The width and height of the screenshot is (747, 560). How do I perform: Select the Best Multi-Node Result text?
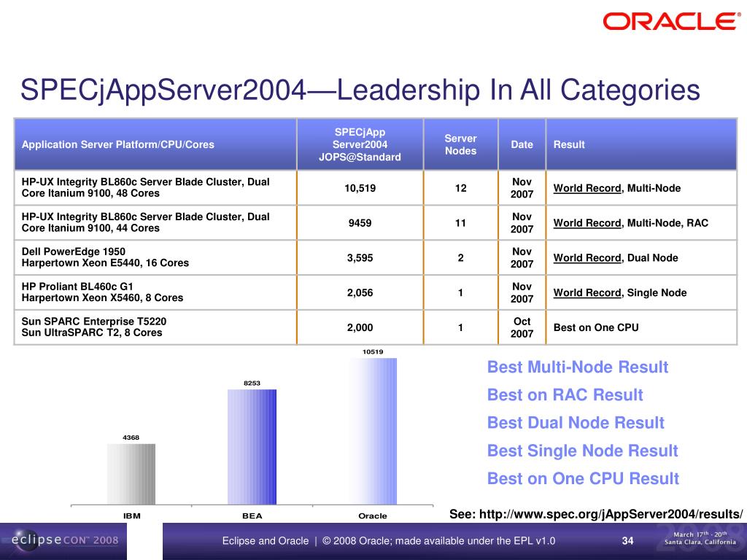pyautogui.click(x=578, y=367)
